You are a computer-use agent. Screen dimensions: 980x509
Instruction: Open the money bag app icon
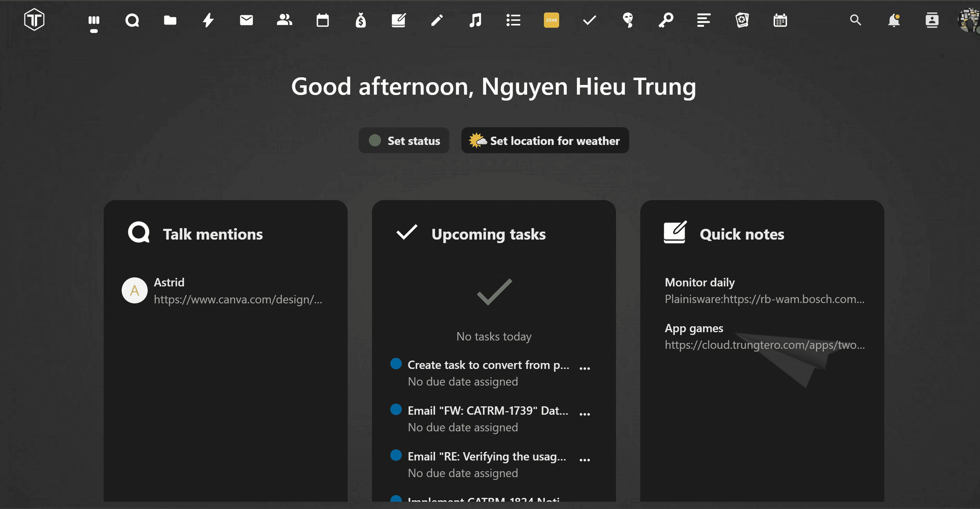coord(361,20)
